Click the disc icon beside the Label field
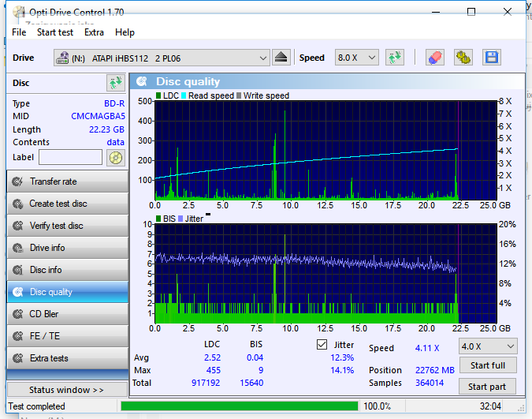Image resolution: width=532 pixels, height=419 pixels. [x=116, y=158]
